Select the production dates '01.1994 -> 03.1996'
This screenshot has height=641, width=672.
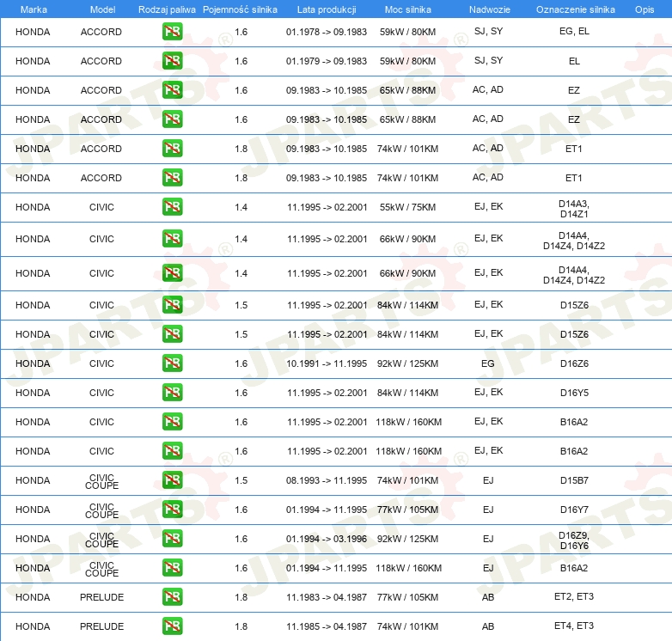327,539
